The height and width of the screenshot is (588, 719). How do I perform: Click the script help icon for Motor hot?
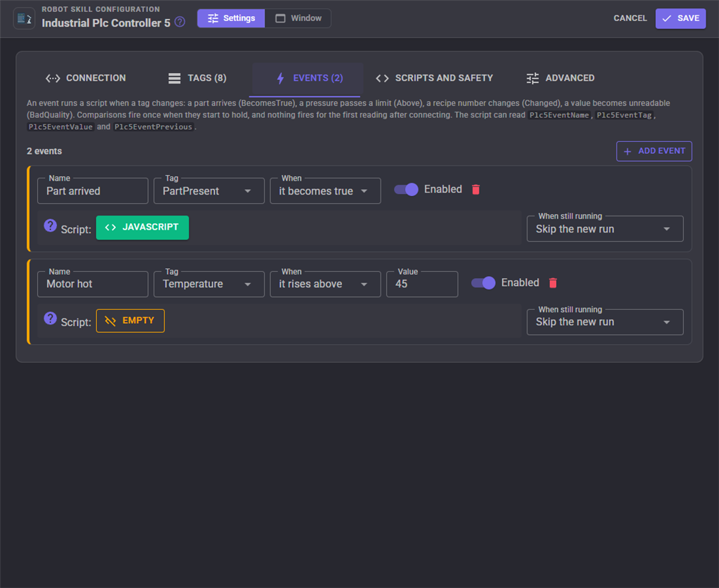(50, 318)
